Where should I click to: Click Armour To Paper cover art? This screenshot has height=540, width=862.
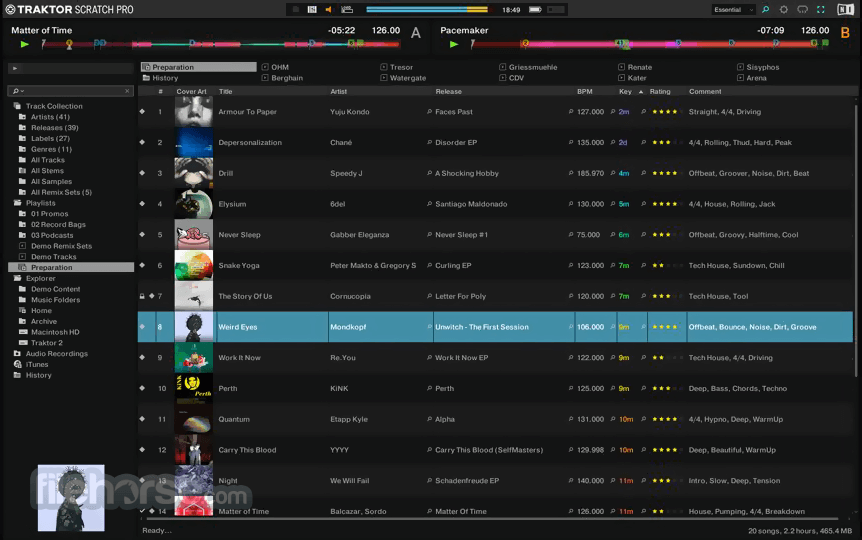click(x=194, y=112)
